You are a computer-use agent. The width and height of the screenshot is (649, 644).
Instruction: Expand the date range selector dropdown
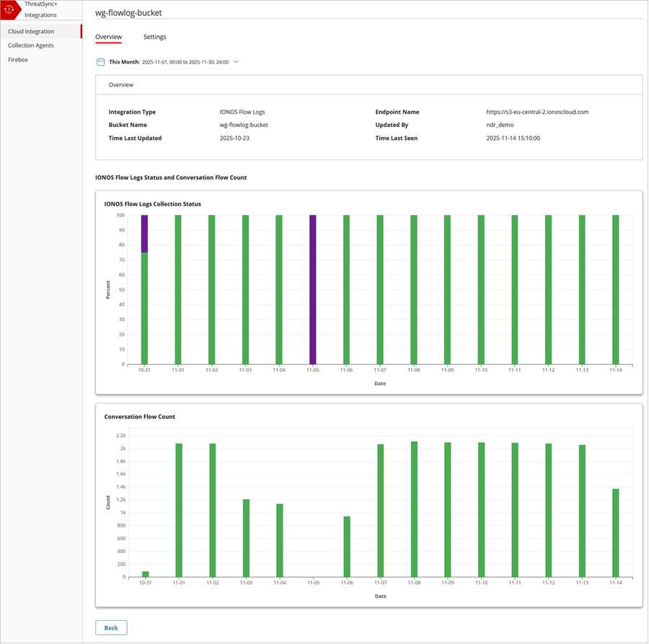coord(236,61)
